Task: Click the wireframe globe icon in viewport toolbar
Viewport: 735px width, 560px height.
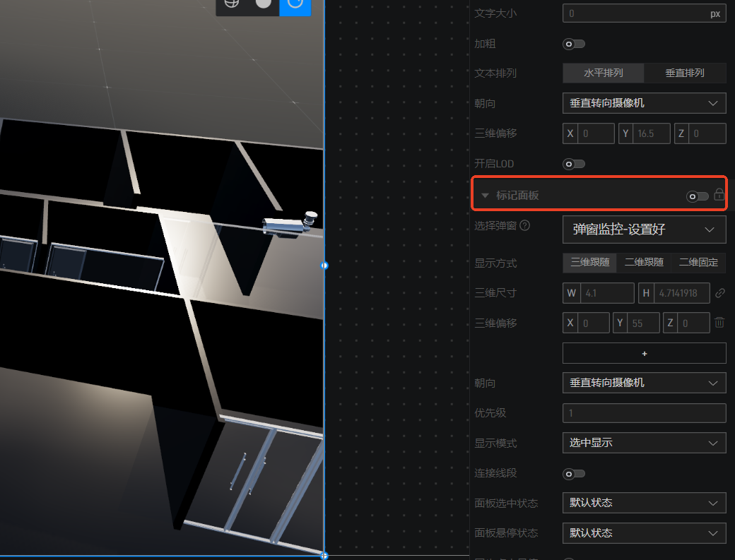Action: point(232,4)
